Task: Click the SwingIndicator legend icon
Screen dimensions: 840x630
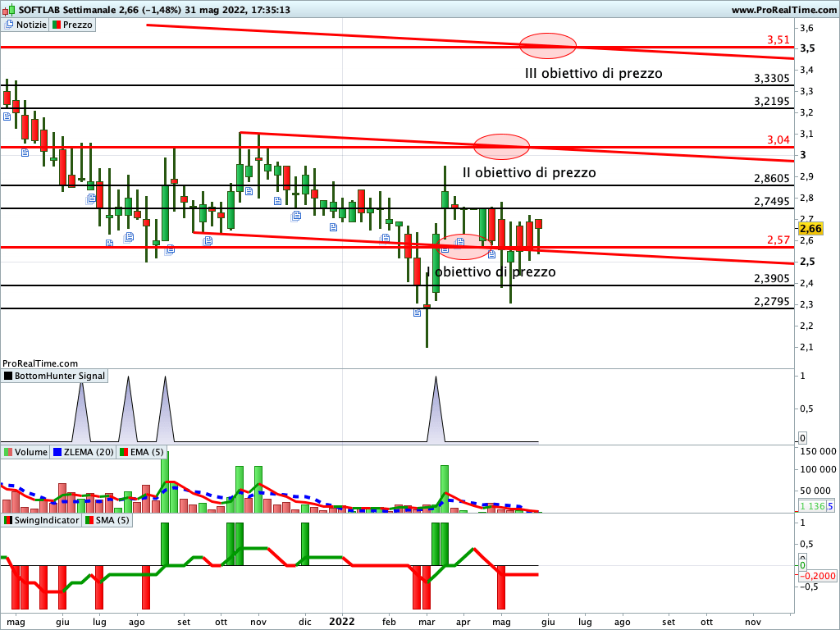Action: [9, 520]
